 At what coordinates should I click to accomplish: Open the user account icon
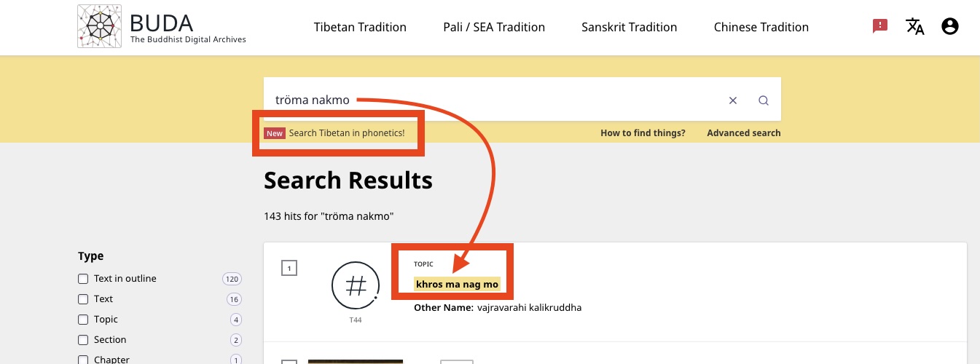[950, 27]
